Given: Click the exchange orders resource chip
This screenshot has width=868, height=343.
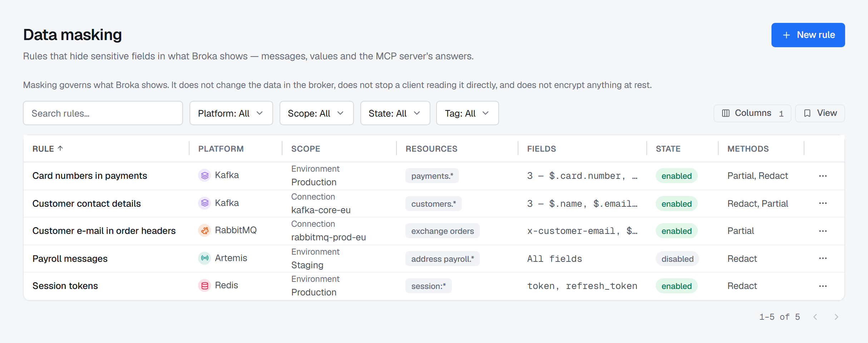Looking at the screenshot, I should pos(443,231).
